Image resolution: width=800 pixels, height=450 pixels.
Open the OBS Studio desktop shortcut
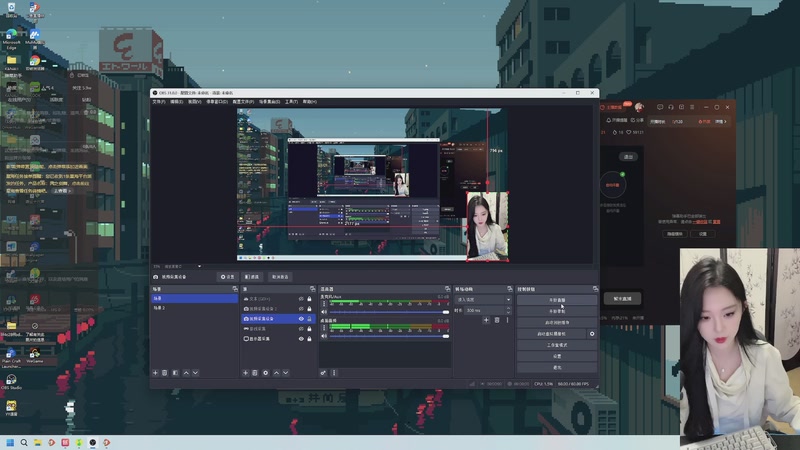[x=11, y=382]
